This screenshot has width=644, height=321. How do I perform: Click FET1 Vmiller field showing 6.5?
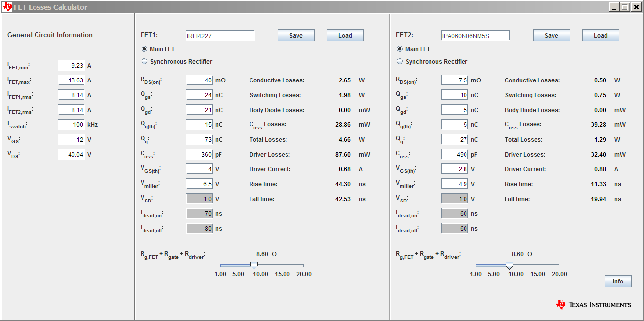pos(199,184)
